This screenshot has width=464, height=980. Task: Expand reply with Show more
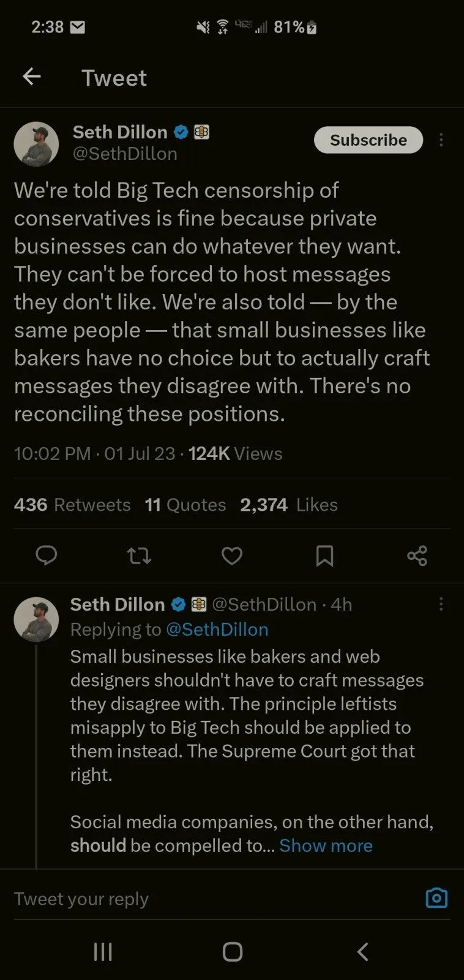[326, 845]
